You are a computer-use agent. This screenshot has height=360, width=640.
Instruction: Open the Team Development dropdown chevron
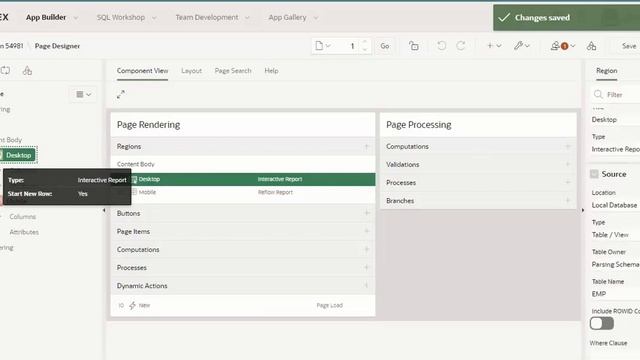pos(247,18)
